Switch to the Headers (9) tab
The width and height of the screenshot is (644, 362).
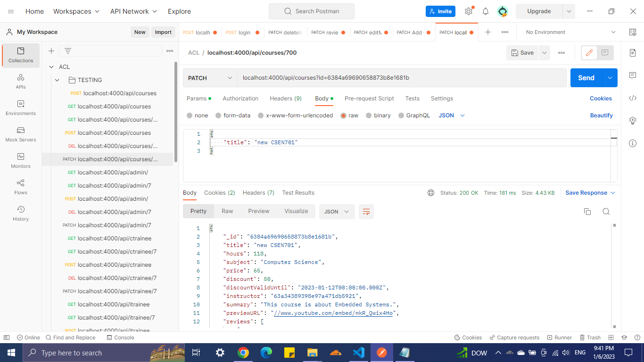pos(285,98)
